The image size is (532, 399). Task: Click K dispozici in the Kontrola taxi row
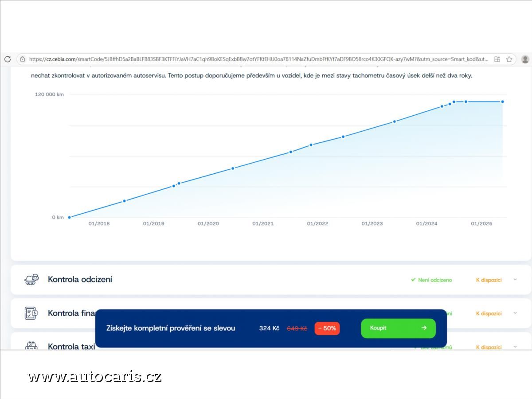[489, 347]
